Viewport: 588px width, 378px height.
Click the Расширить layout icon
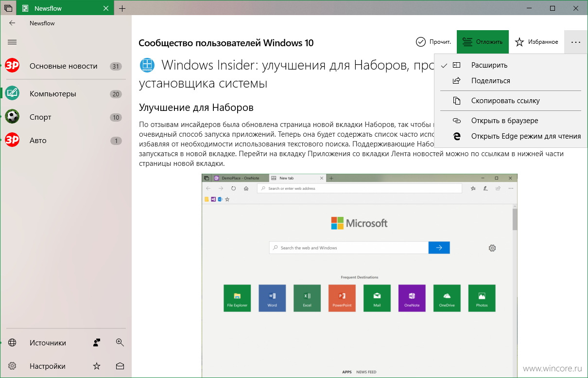(x=456, y=65)
